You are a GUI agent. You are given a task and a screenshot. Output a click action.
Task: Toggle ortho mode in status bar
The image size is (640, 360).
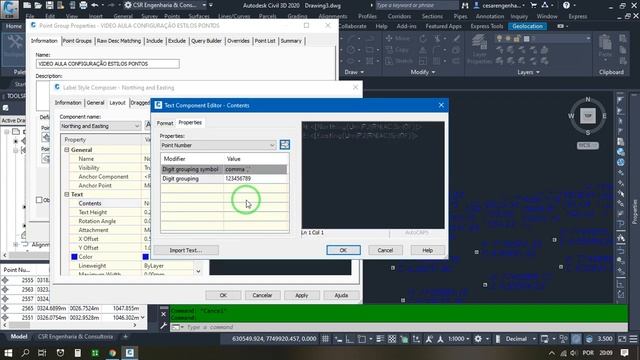349,339
